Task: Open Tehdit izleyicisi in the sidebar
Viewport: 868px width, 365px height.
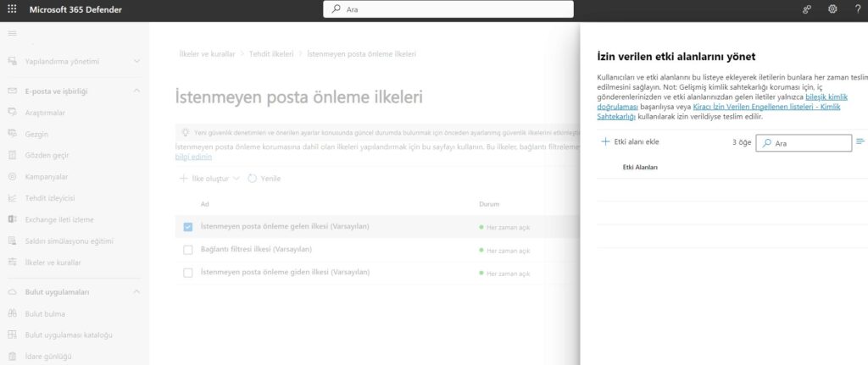Action: pos(51,197)
